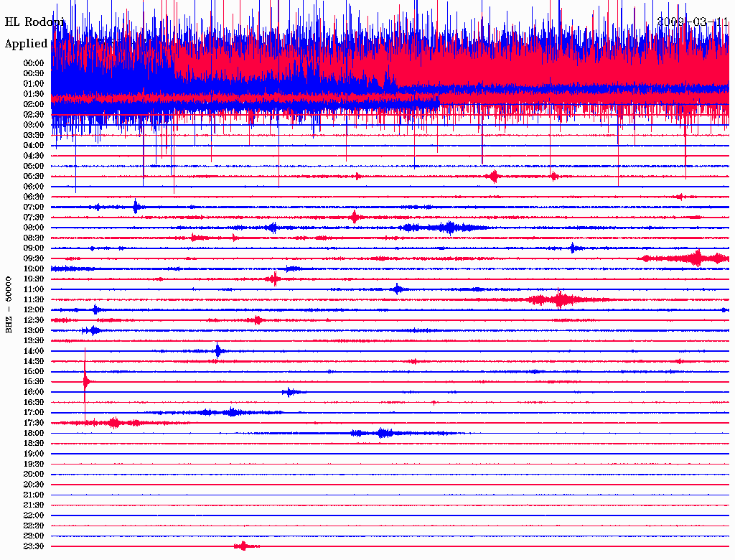The image size is (735, 560).
Task: Click the 16:00 time label
Action: click(x=33, y=392)
